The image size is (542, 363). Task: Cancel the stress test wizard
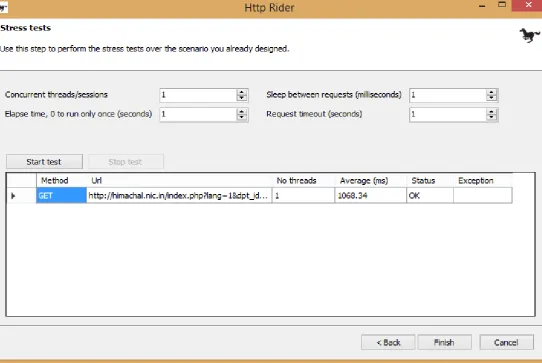[x=506, y=343]
